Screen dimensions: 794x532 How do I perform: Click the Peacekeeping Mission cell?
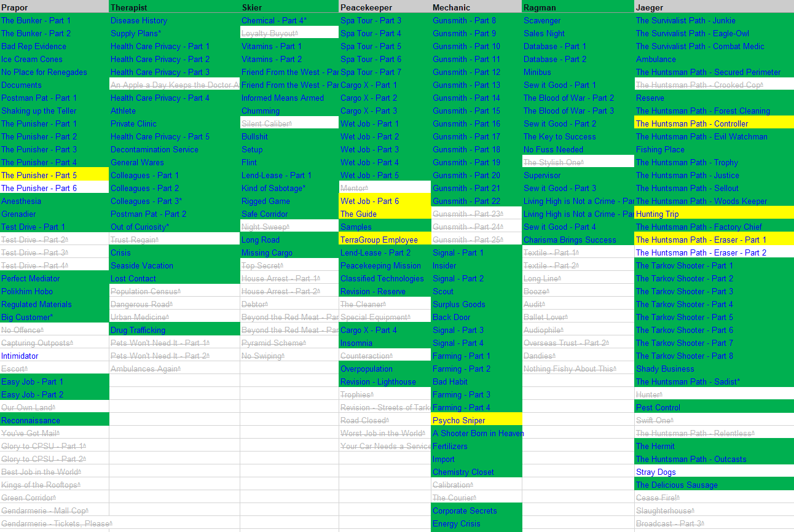(x=385, y=265)
